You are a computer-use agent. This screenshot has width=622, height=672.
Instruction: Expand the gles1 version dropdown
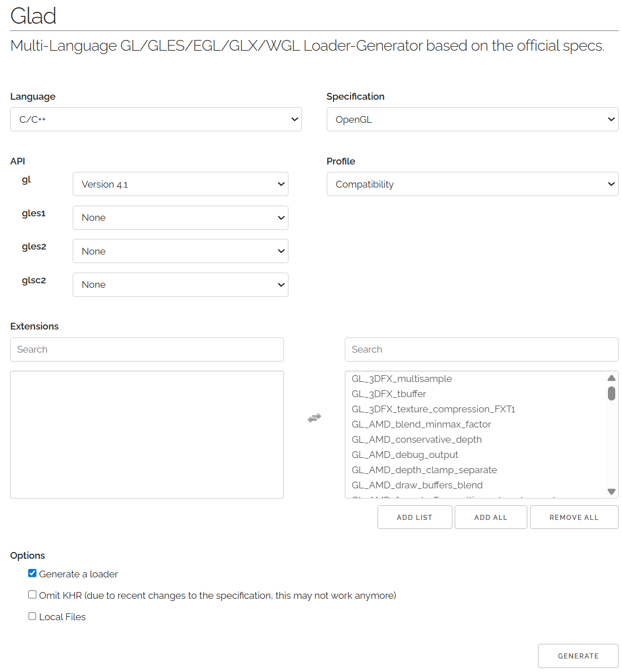[180, 217]
